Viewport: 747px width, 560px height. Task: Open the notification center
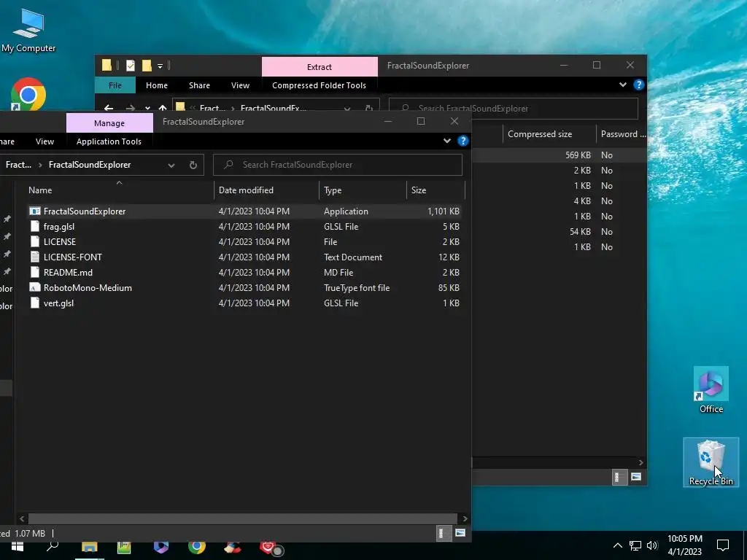(723, 545)
